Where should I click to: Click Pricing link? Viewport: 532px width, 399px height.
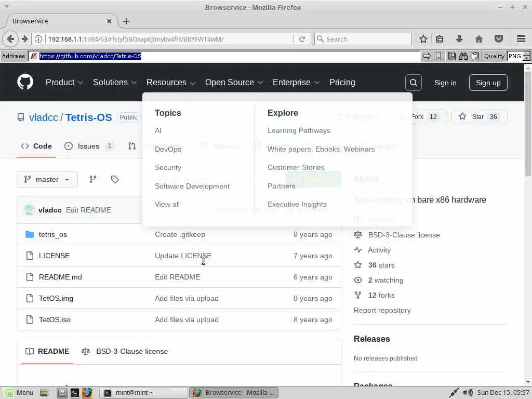pos(342,83)
